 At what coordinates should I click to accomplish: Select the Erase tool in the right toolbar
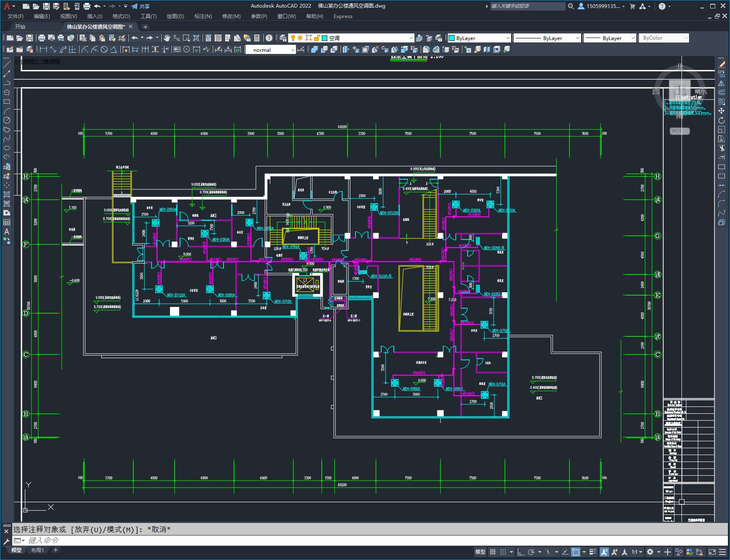click(722, 65)
